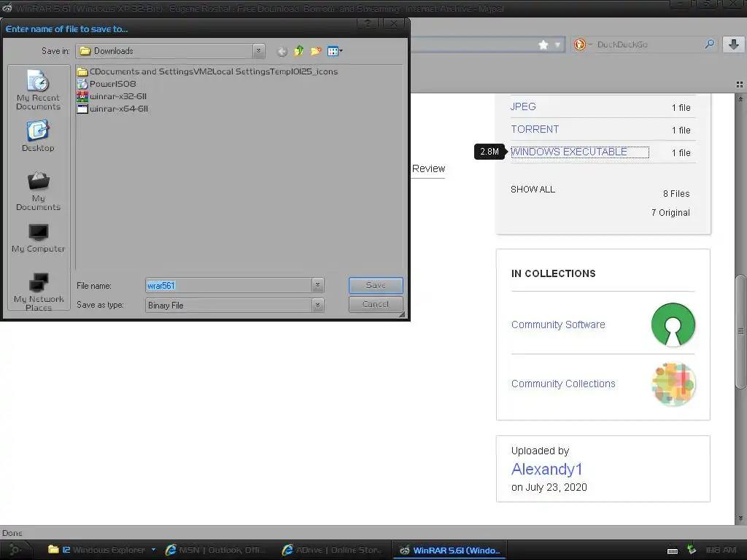Open the Start menu button
747x560 pixels.
(x=15, y=550)
